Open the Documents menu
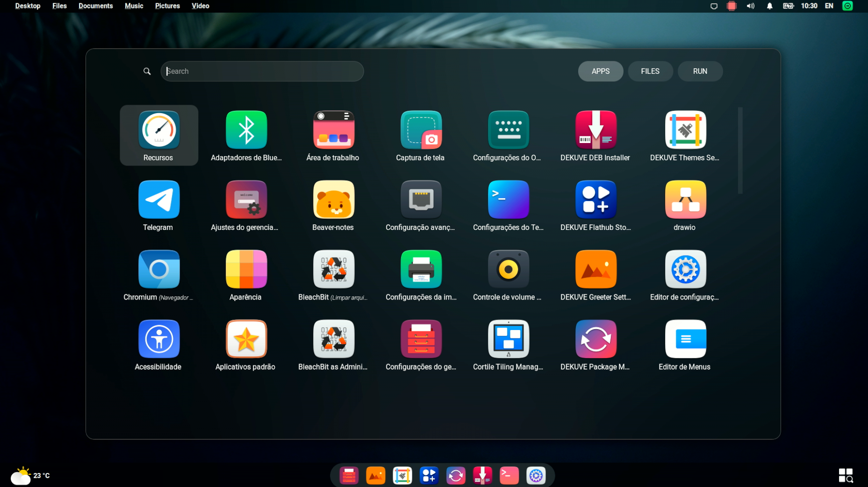The height and width of the screenshot is (487, 868). tap(95, 6)
